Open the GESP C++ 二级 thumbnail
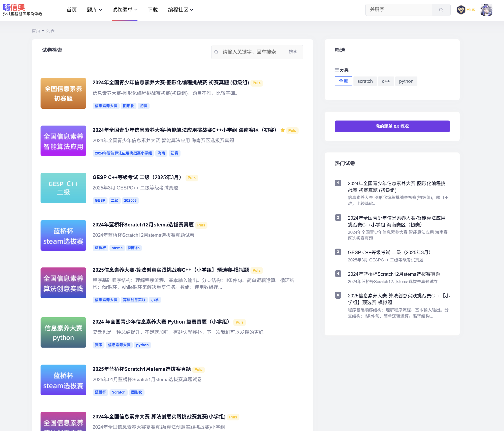 [x=63, y=188]
